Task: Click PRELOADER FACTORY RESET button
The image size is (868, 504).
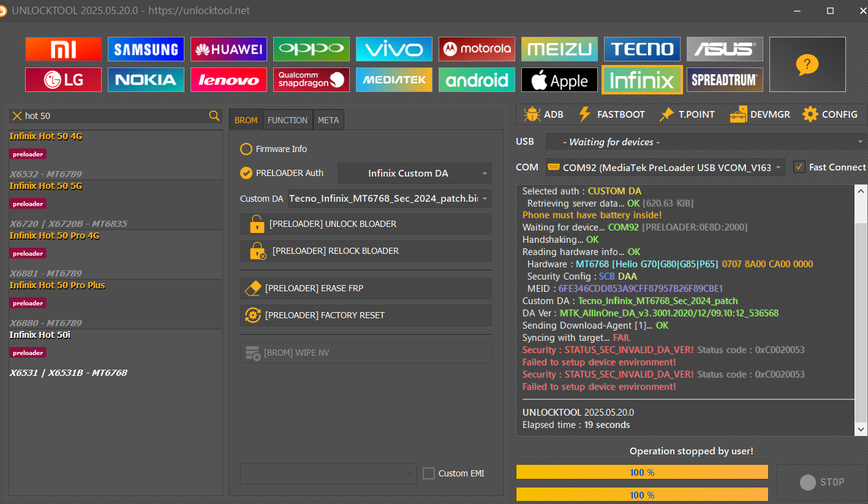Action: tap(366, 315)
